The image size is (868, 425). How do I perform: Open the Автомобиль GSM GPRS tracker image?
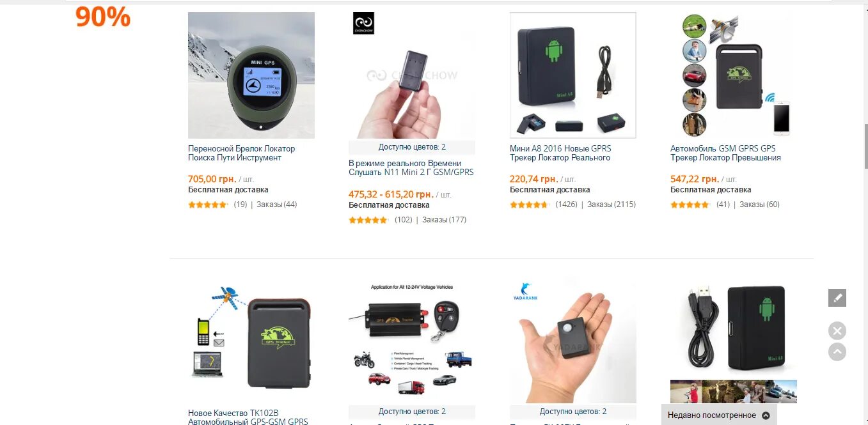[734, 75]
